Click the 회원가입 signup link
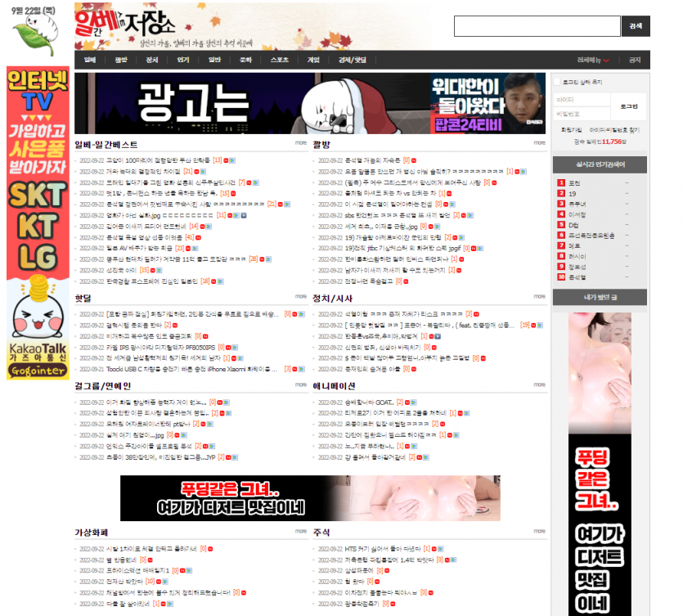 point(572,129)
